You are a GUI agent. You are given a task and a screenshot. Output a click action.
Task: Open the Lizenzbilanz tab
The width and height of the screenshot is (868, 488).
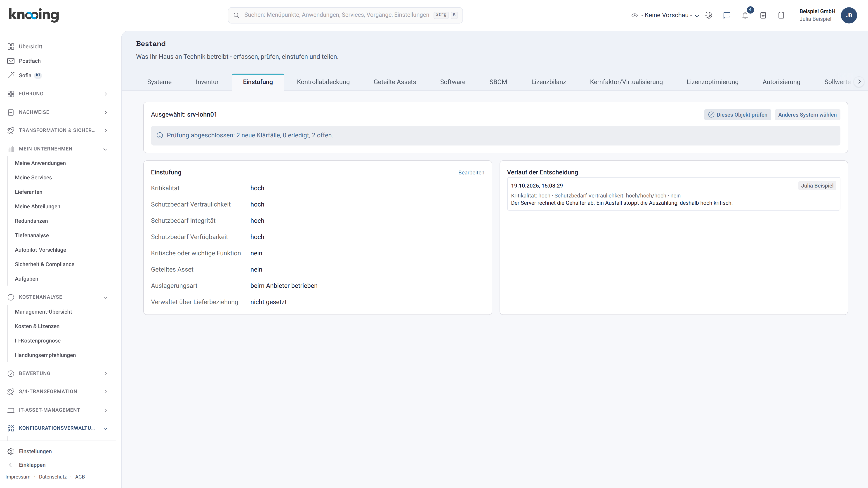coord(549,82)
